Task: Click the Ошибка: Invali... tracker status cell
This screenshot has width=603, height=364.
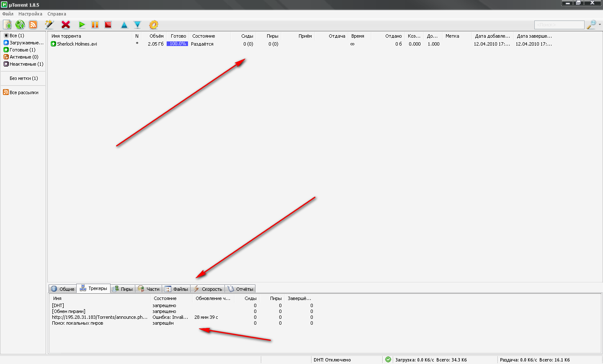Action: (x=170, y=317)
